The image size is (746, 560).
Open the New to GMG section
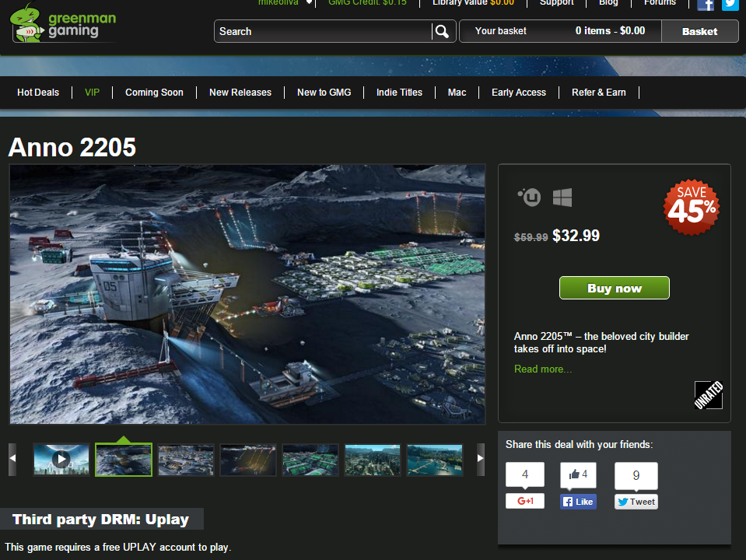[324, 93]
